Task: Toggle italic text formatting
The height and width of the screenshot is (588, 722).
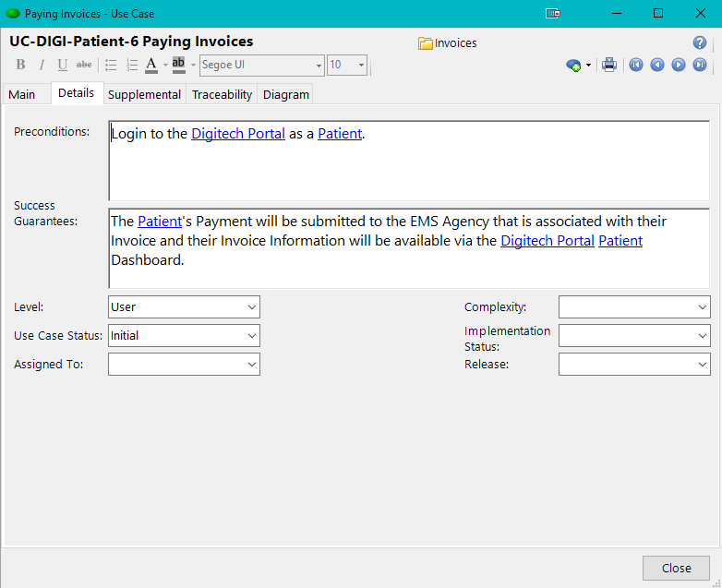Action: tap(42, 65)
